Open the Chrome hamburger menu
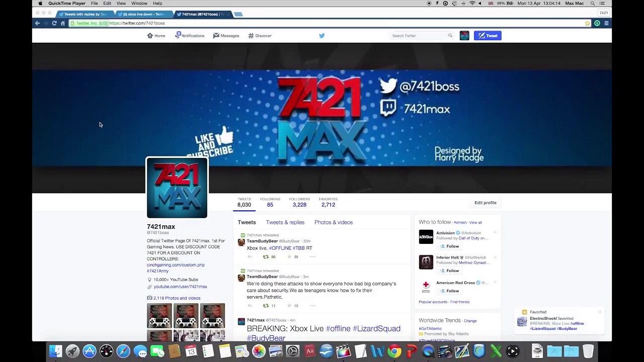The width and height of the screenshot is (644, 362). [x=606, y=23]
